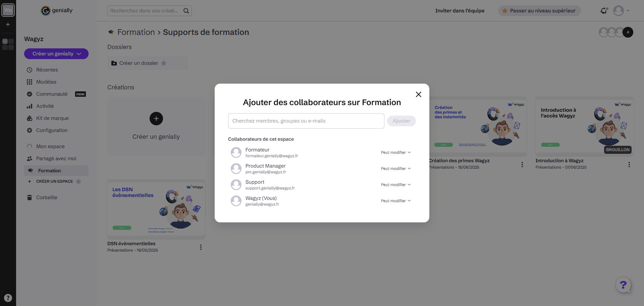Click the help icon in left rail
Image resolution: width=644 pixels, height=306 pixels.
click(x=8, y=298)
